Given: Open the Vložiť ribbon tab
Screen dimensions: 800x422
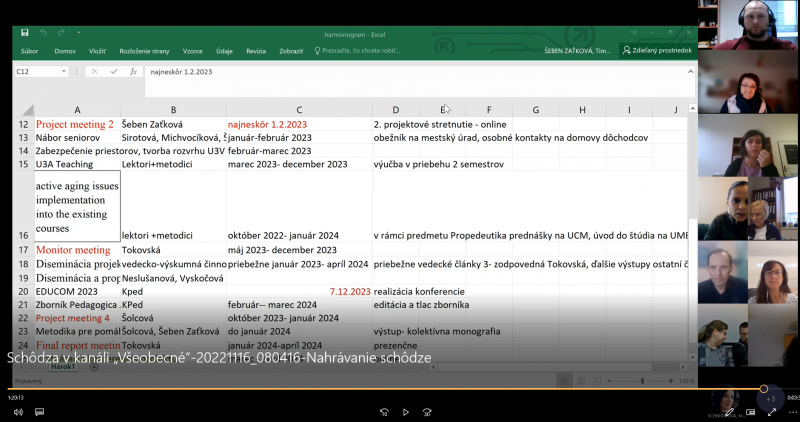Looking at the screenshot, I should click(x=97, y=50).
